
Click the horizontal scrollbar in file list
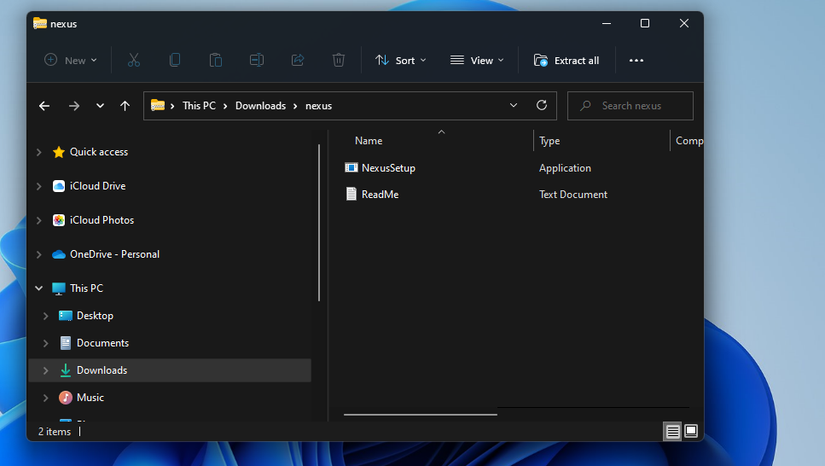(x=420, y=413)
